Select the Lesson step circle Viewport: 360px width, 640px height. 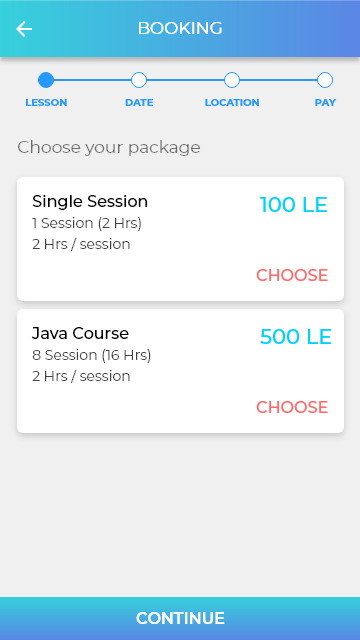(46, 80)
